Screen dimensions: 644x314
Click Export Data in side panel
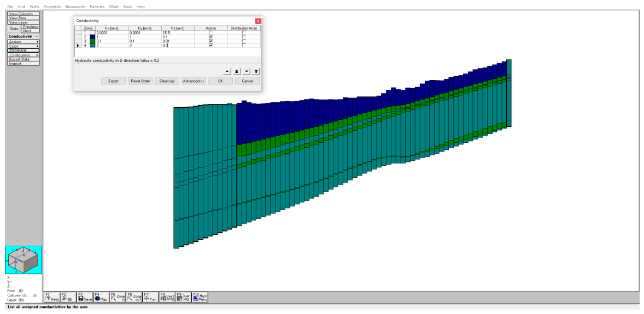pyautogui.click(x=24, y=59)
